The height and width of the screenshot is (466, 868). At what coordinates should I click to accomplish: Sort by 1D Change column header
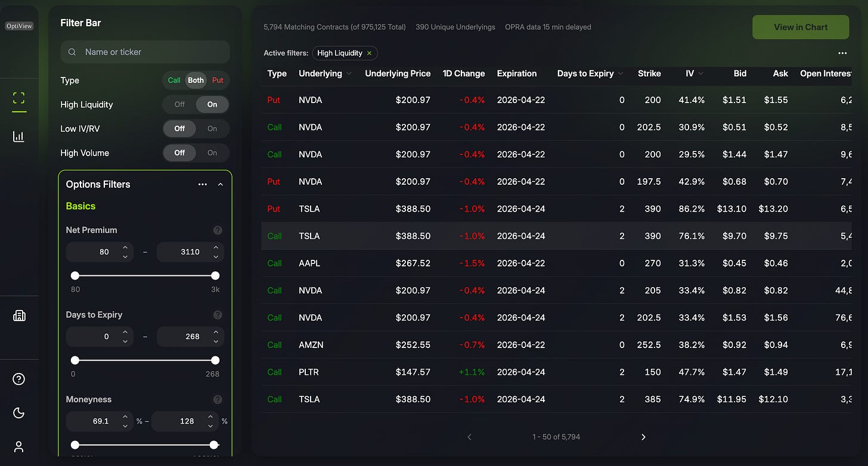point(464,73)
